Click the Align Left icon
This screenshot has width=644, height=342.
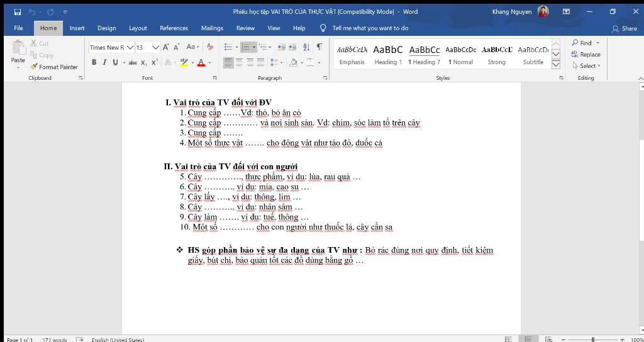pyautogui.click(x=228, y=62)
